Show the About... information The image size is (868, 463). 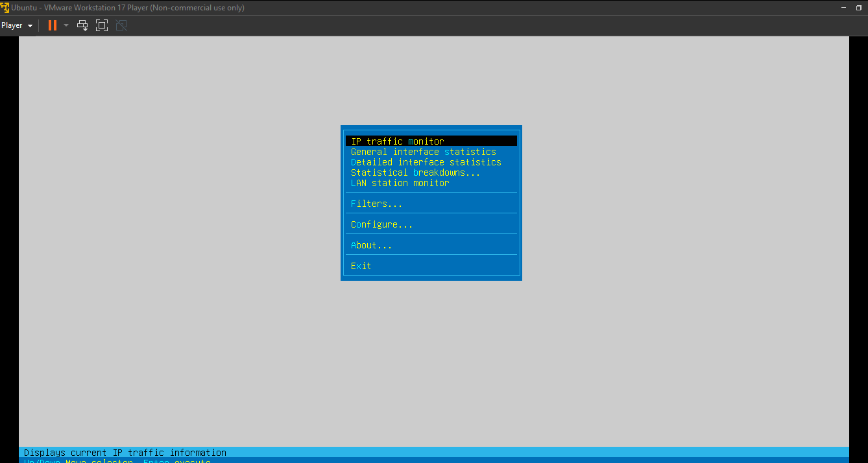[371, 245]
